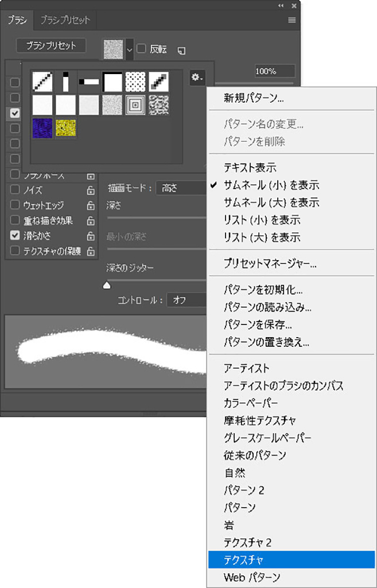Uncheck the 滑らかさ checkbox
The image size is (377, 588).
[15, 235]
